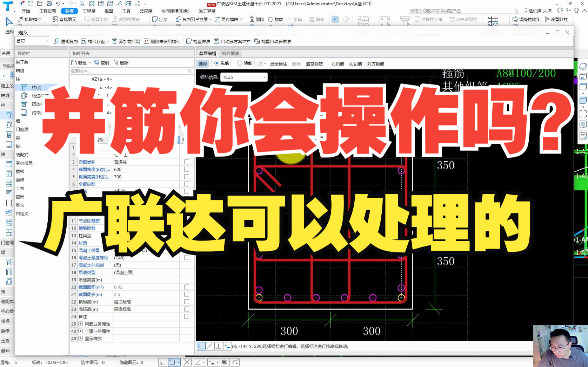
Task: Open the 钢筋信息 1C25 dropdown
Action: (244, 77)
